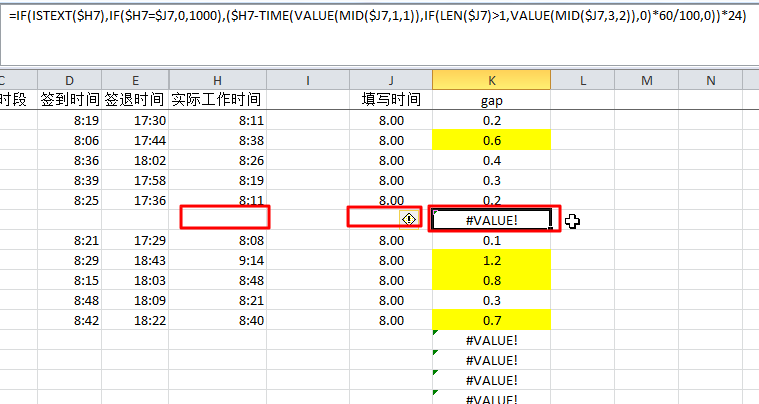The image size is (759, 404).
Task: Select the 8:40 actual work time cell
Action: tap(217, 320)
